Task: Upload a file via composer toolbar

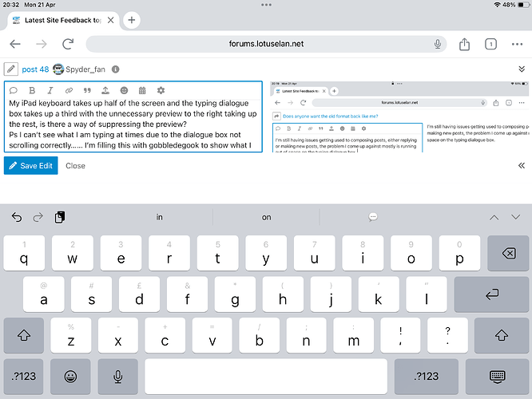Action: click(105, 90)
